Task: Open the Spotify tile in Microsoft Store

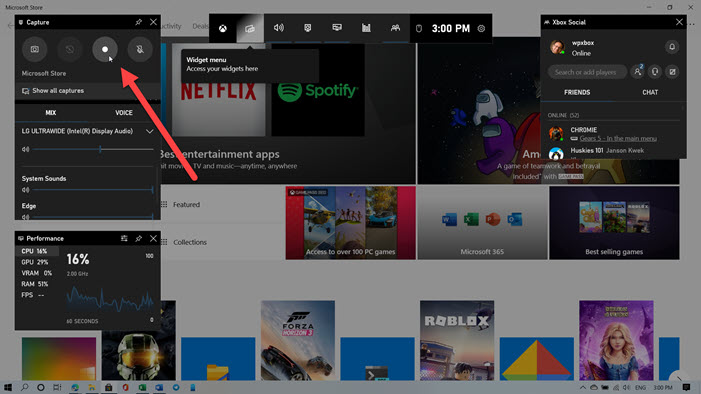Action: pyautogui.click(x=318, y=90)
